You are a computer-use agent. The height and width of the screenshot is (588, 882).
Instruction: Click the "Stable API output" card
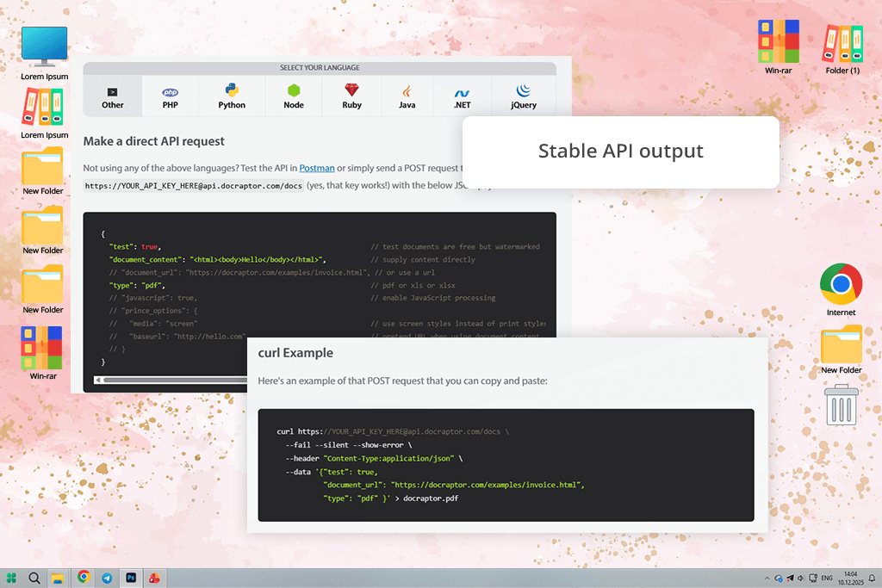tap(620, 152)
